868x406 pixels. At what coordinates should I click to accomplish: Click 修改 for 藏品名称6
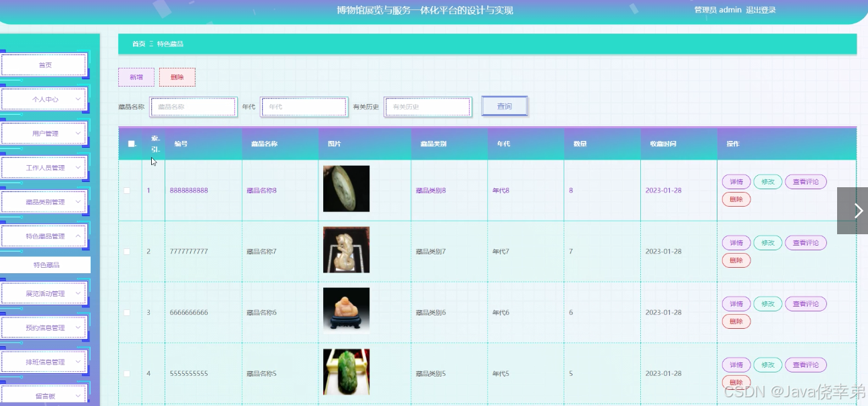click(x=768, y=304)
